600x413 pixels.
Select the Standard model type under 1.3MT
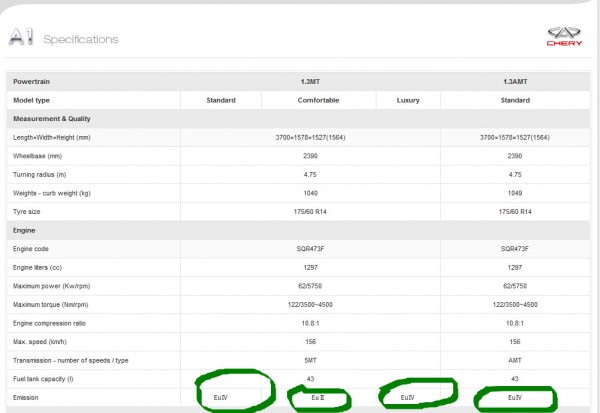pyautogui.click(x=221, y=100)
